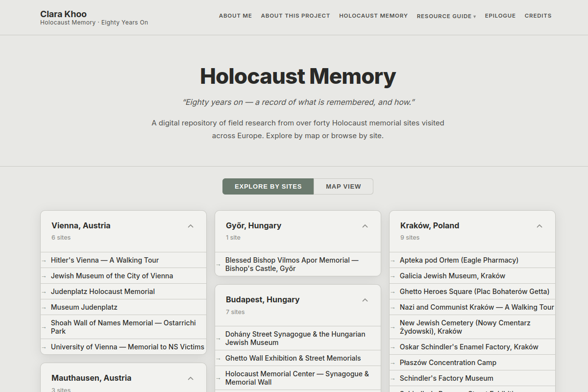This screenshot has width=588, height=392.
Task: Open Apteka pod Orłem (Eagle Pharmacy)
Action: 472,260
